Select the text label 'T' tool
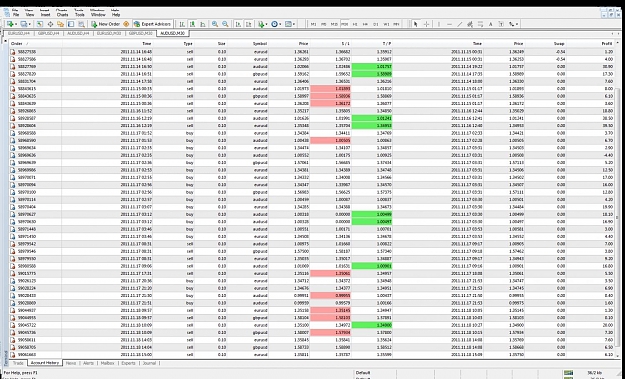 pyautogui.click(x=501, y=24)
